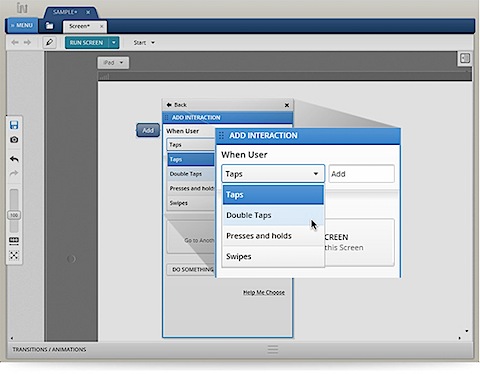Click the vertical scrollbar down arrow
The image size is (480, 374).
coord(467,331)
